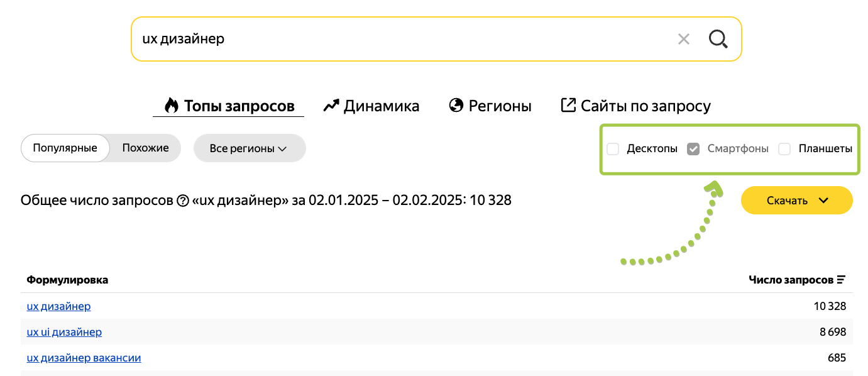868x376 pixels.
Task: Open the Регионы tab
Action: [x=500, y=106]
